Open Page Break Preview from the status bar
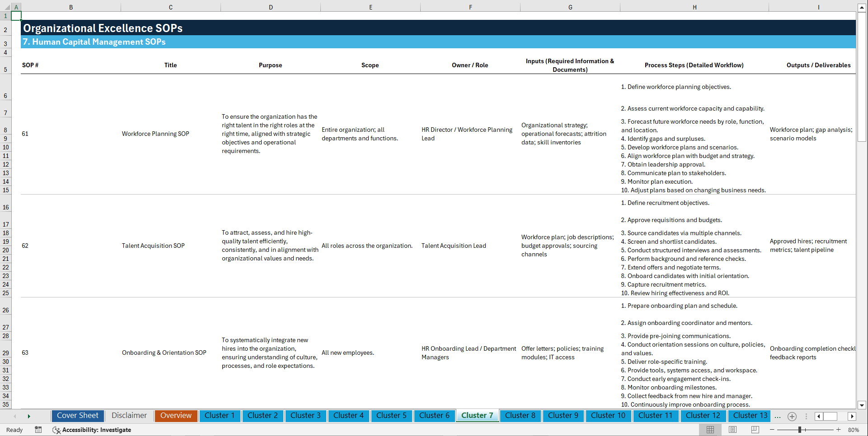Screen dimensions: 868x436 point(755,430)
